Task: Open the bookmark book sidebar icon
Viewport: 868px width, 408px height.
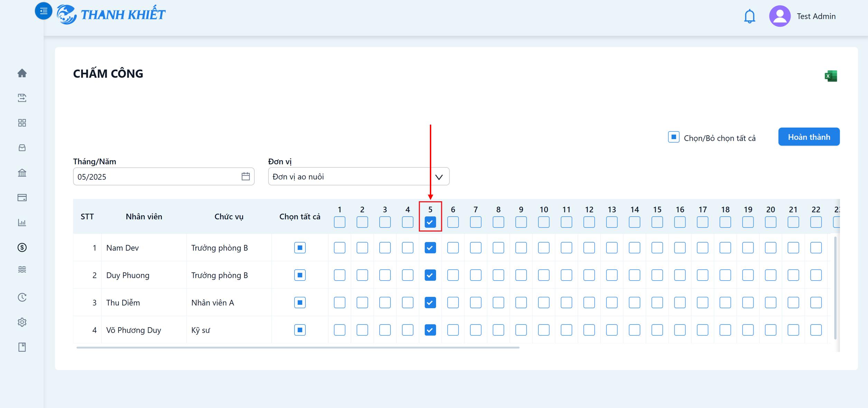Action: coord(22,347)
